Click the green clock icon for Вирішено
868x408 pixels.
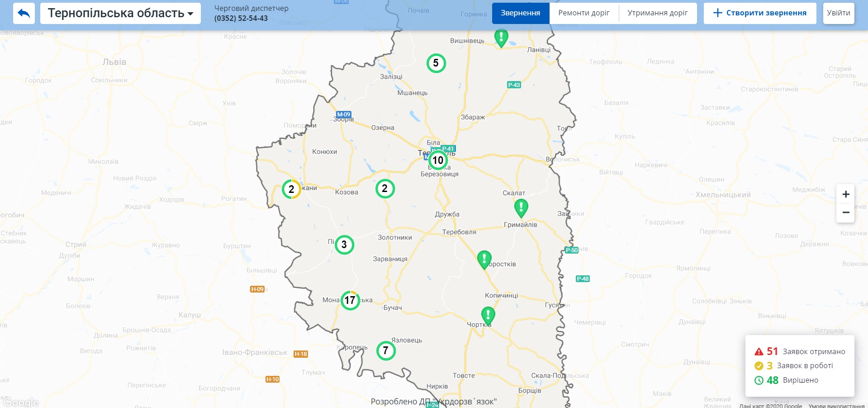pyautogui.click(x=759, y=380)
